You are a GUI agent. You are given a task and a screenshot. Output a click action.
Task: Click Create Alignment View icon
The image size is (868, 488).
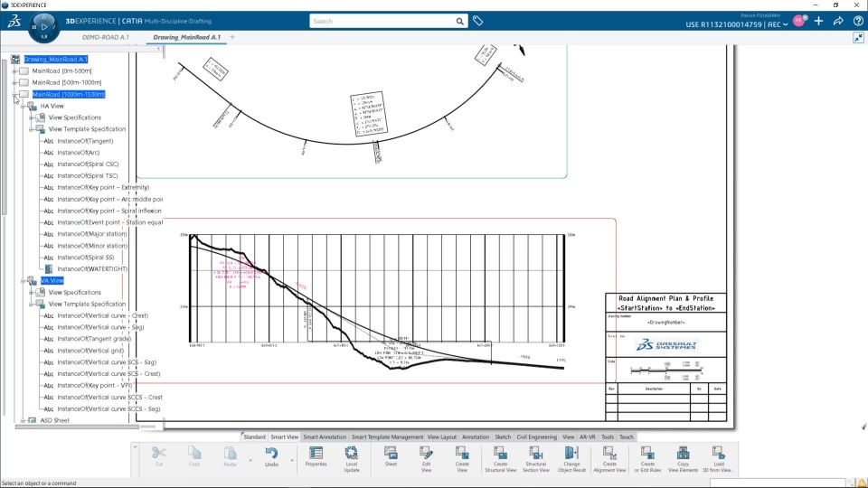609,453
